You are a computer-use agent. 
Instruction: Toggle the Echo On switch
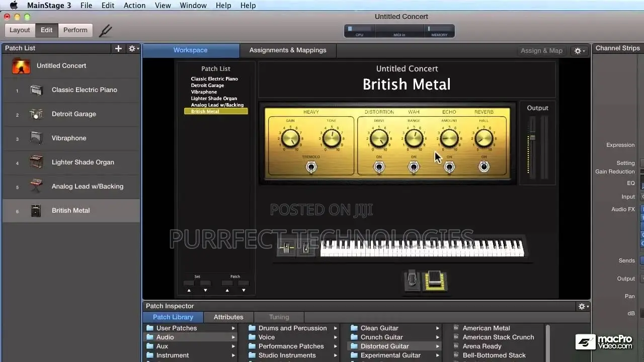pos(449,167)
